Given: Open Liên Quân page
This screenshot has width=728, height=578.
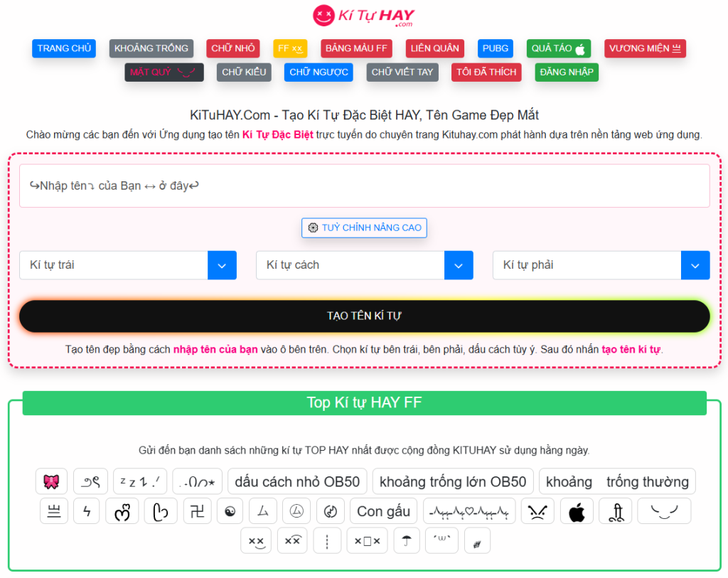Looking at the screenshot, I should 434,48.
